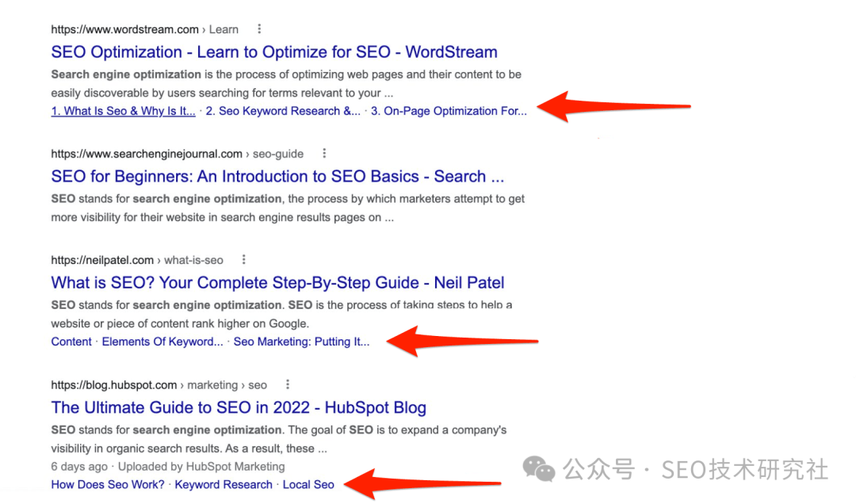Open the searchenginejournal.com result three-dot menu
The height and width of the screenshot is (504, 856).
pyautogui.click(x=324, y=154)
